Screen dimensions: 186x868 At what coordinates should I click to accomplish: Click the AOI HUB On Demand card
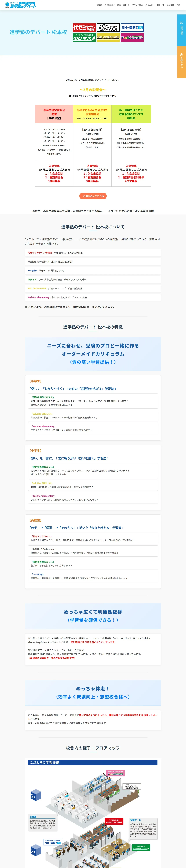[93, 551]
